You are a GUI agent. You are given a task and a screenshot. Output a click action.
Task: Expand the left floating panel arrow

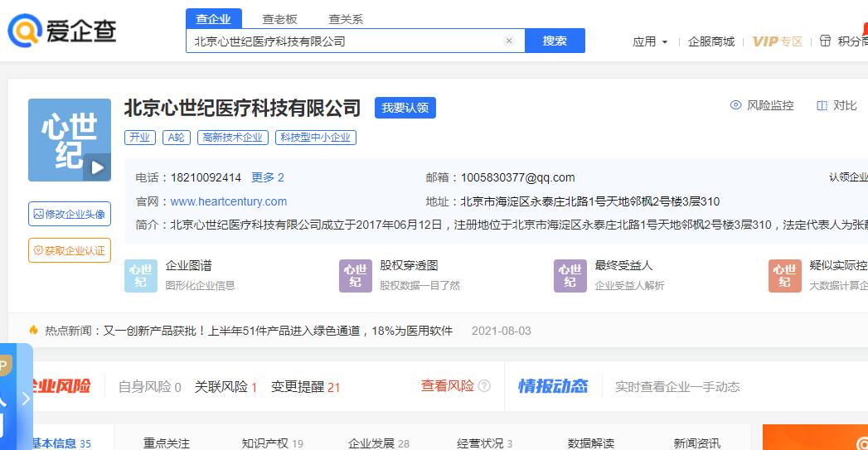26,399
